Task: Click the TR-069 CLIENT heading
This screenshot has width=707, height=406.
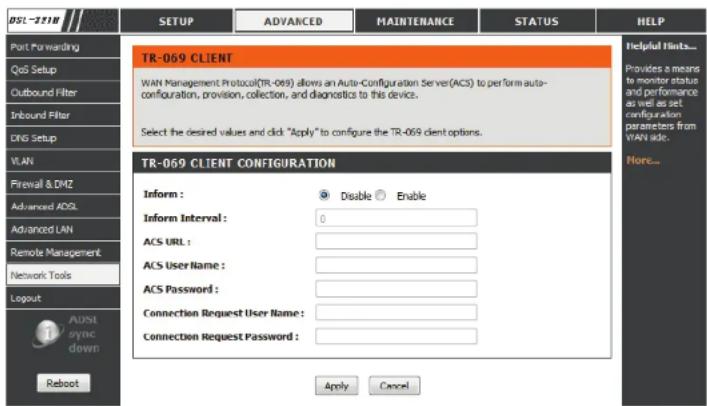Action: click(x=187, y=58)
